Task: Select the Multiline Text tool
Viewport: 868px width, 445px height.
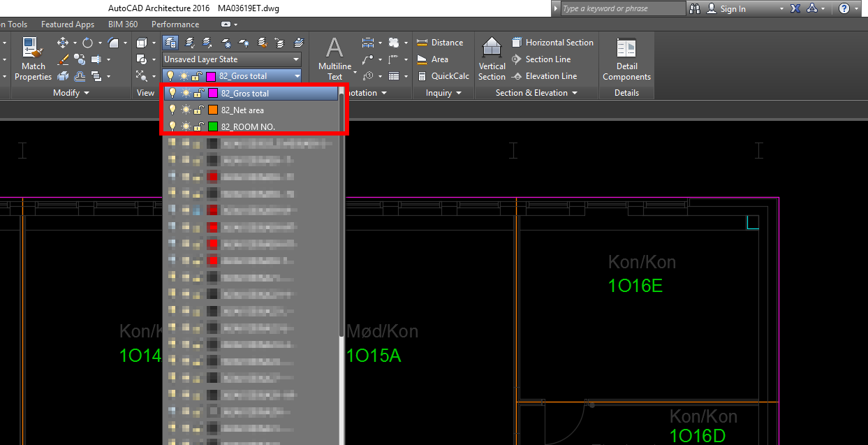Action: click(x=334, y=59)
